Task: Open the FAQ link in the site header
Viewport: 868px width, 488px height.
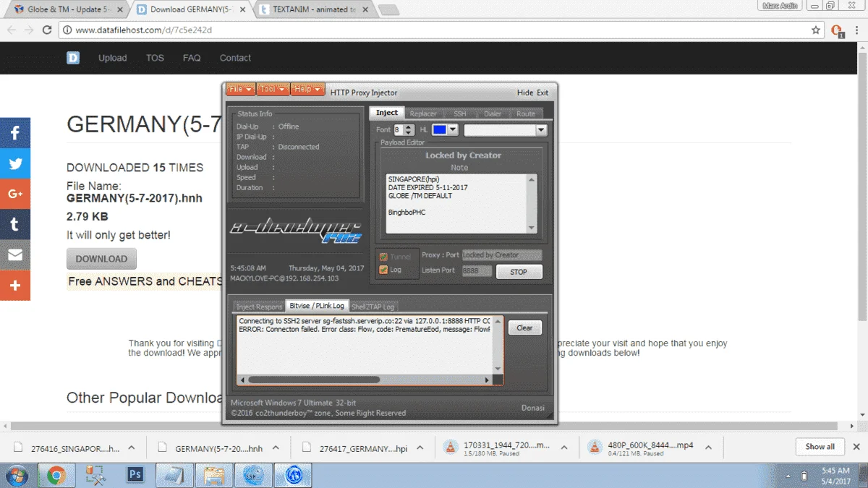Action: [192, 58]
